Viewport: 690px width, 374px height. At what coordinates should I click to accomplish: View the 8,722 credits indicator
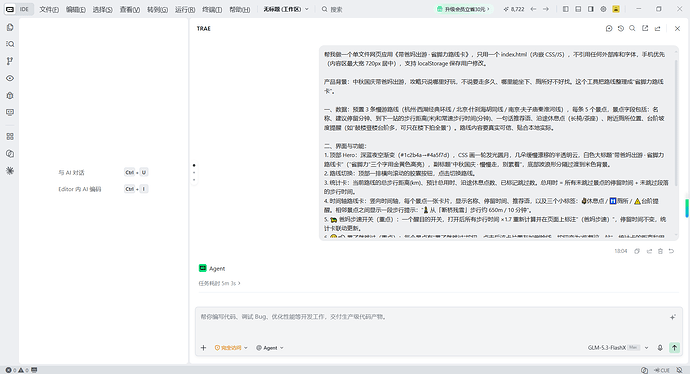[x=514, y=9]
